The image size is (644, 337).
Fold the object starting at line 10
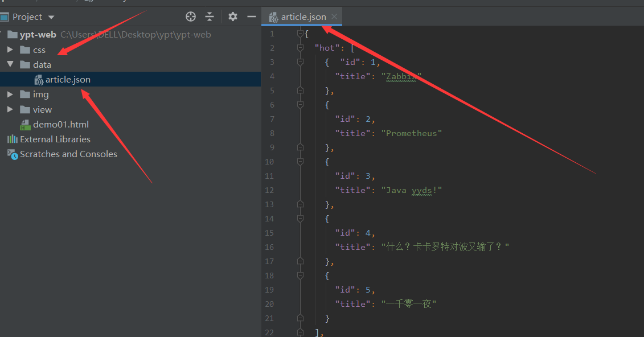pos(300,162)
